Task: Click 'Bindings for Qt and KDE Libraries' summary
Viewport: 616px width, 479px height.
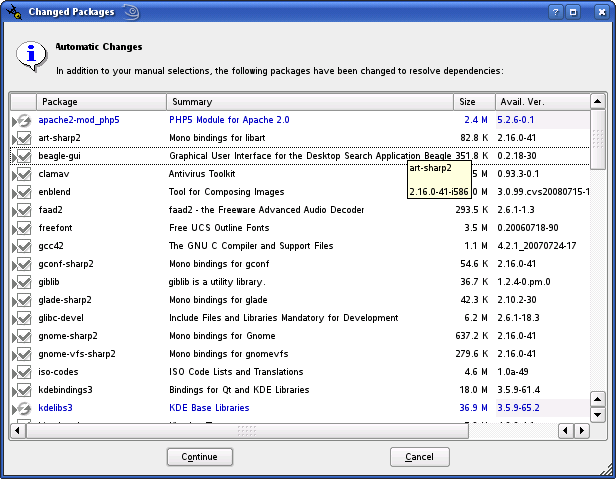Action: coord(239,390)
